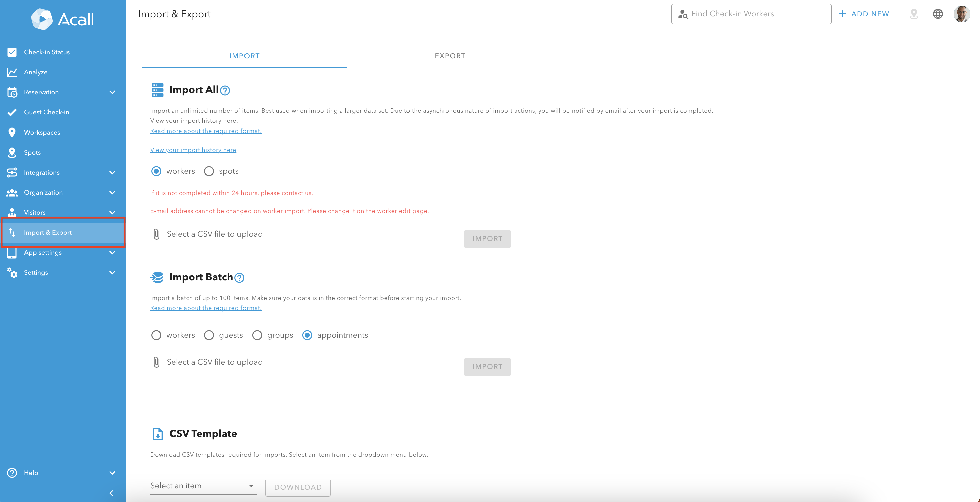Screen dimensions: 980x502
Task: Open the user profile avatar
Action: (x=961, y=14)
